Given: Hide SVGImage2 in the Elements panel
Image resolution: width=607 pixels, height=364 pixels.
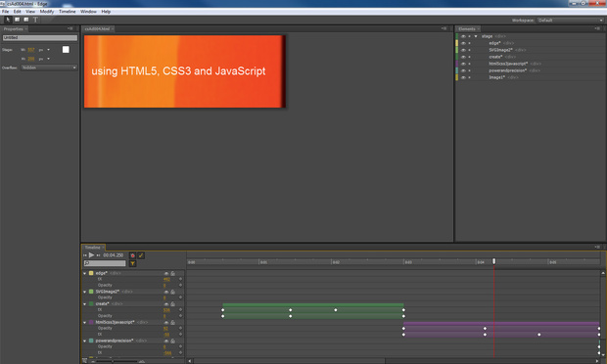Looking at the screenshot, I should click(463, 50).
